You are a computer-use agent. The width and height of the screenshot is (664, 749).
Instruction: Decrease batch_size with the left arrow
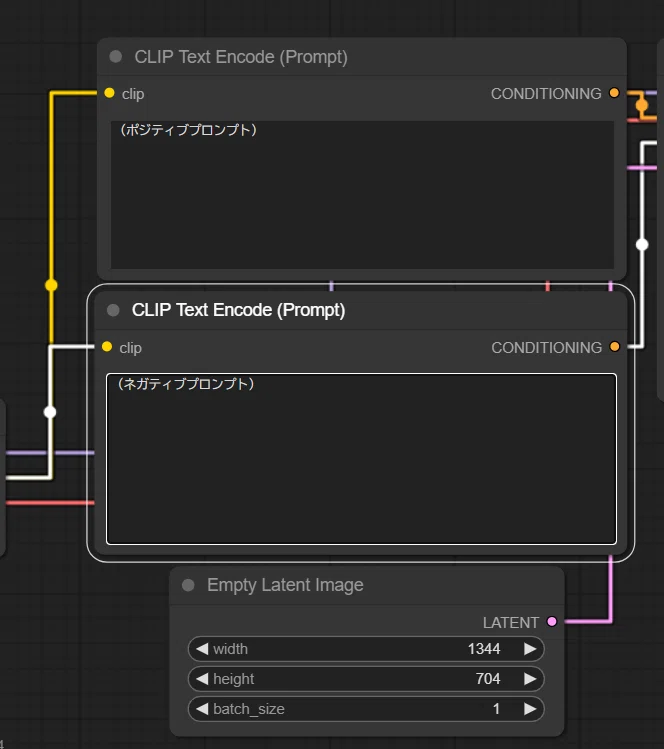pos(202,709)
